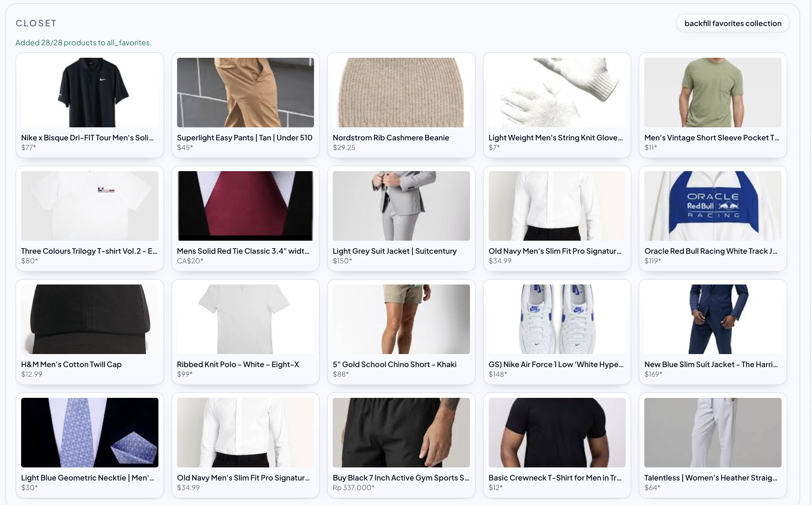The height and width of the screenshot is (505, 812).
Task: Click the CLOSET section heading
Action: click(x=36, y=23)
